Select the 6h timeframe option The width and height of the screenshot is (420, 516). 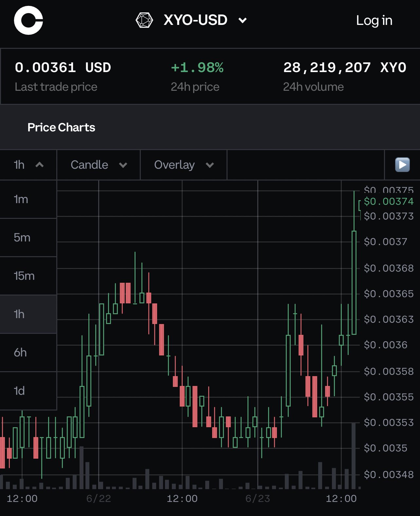[x=28, y=353]
